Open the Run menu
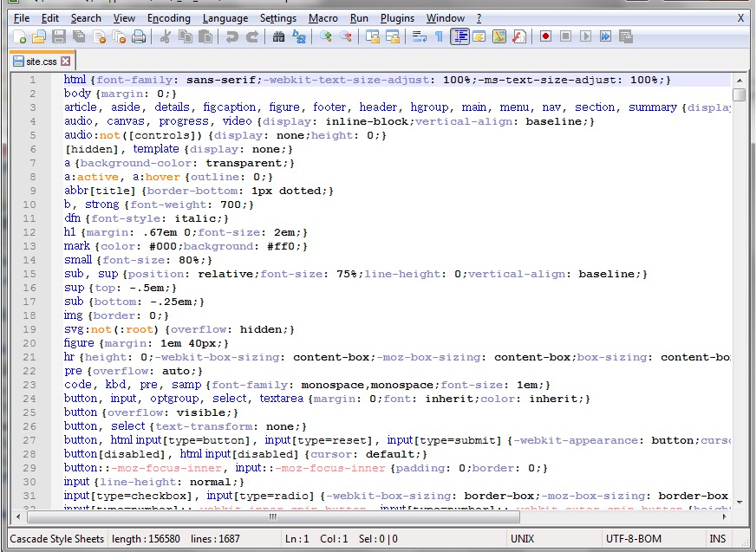Viewport: 756px width, 552px height. pos(359,18)
